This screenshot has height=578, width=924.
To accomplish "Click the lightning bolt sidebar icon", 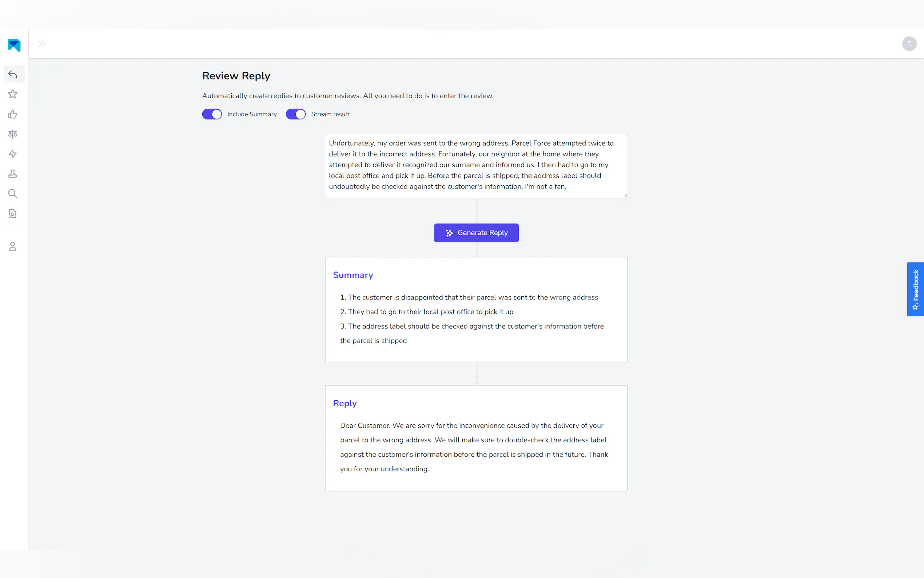I will (13, 154).
